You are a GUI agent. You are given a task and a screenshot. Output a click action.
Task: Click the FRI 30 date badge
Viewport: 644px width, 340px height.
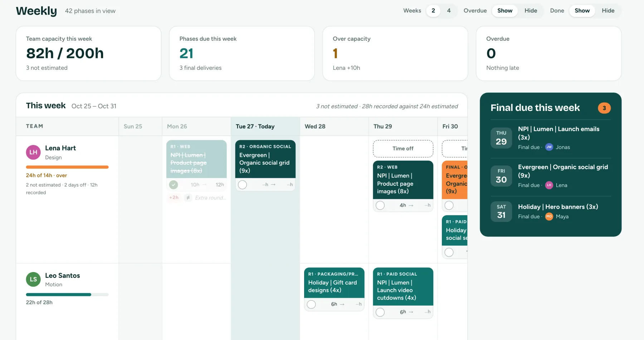point(501,176)
